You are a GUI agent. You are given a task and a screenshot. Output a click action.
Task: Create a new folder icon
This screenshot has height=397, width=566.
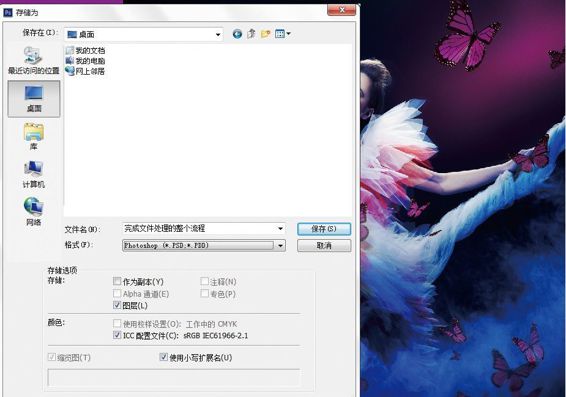(266, 34)
